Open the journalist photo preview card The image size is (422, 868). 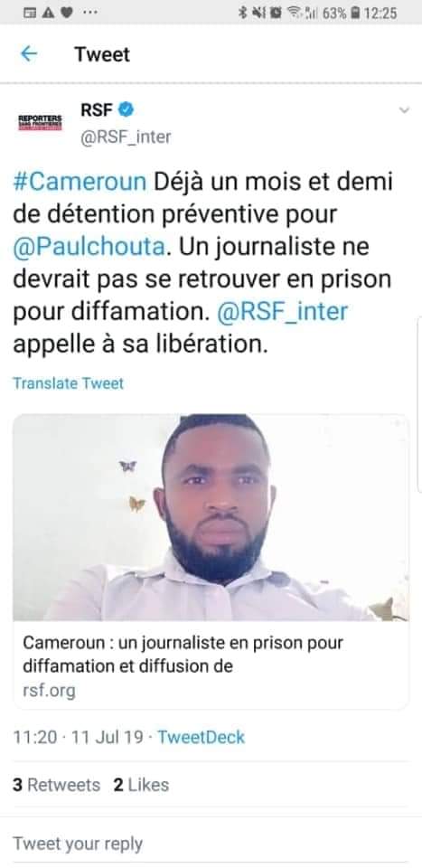pyautogui.click(x=211, y=517)
